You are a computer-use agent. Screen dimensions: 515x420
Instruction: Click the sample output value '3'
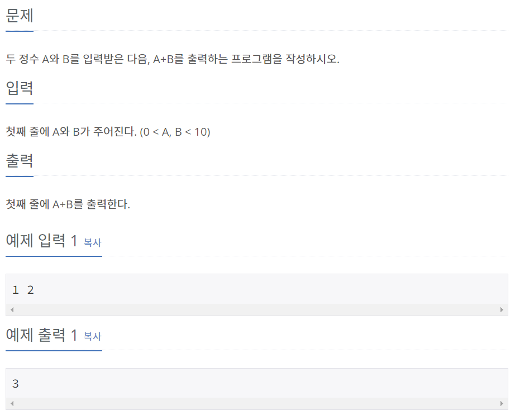(16, 384)
